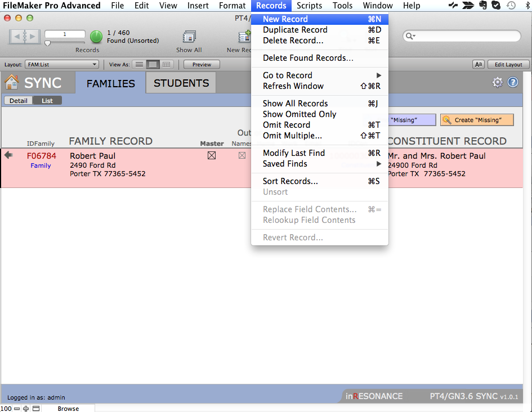Switch to Form view icon
The height and width of the screenshot is (412, 532).
[139, 64]
